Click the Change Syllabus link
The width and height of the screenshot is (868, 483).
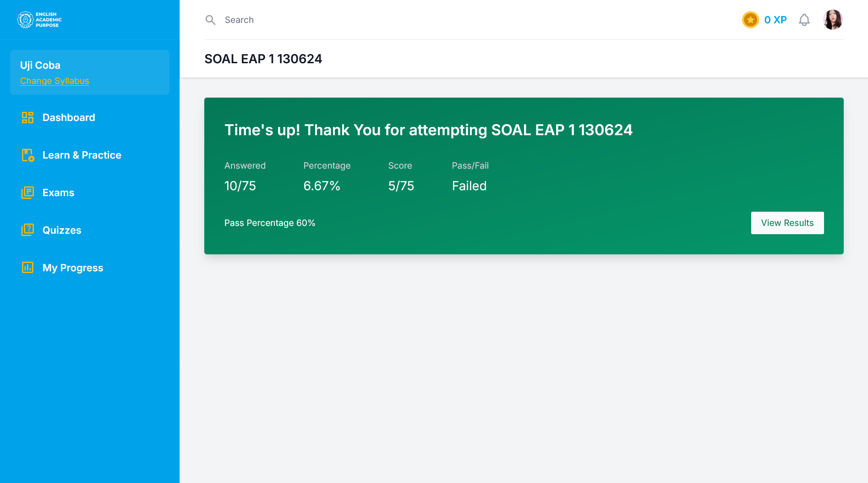point(55,81)
